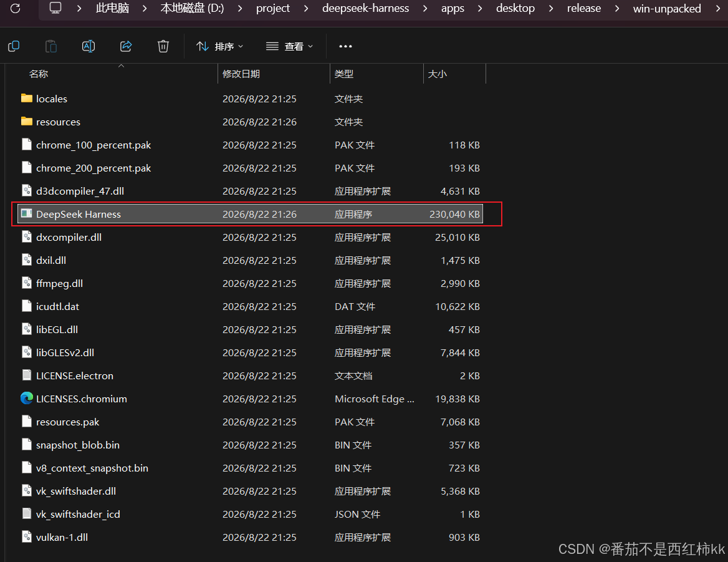728x562 pixels.
Task: Go to the apps breadcrumb folder
Action: [453, 8]
